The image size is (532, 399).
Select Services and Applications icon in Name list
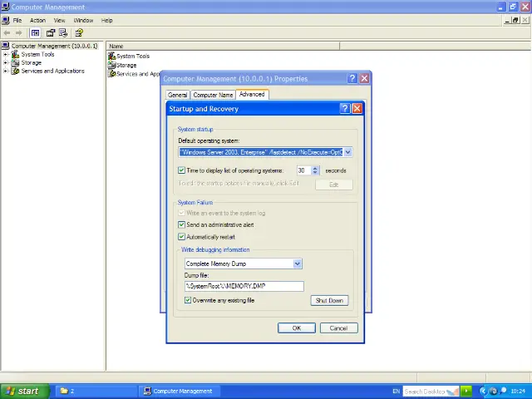pyautogui.click(x=111, y=74)
